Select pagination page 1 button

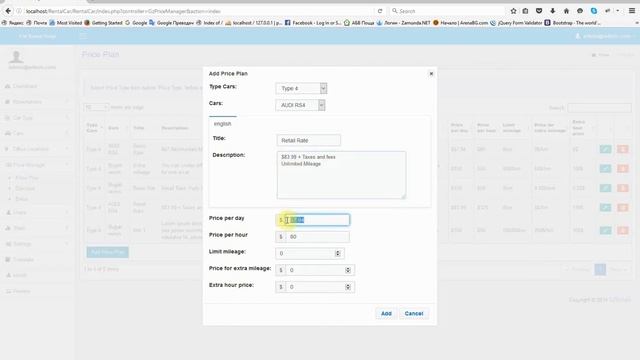pyautogui.click(x=600, y=269)
